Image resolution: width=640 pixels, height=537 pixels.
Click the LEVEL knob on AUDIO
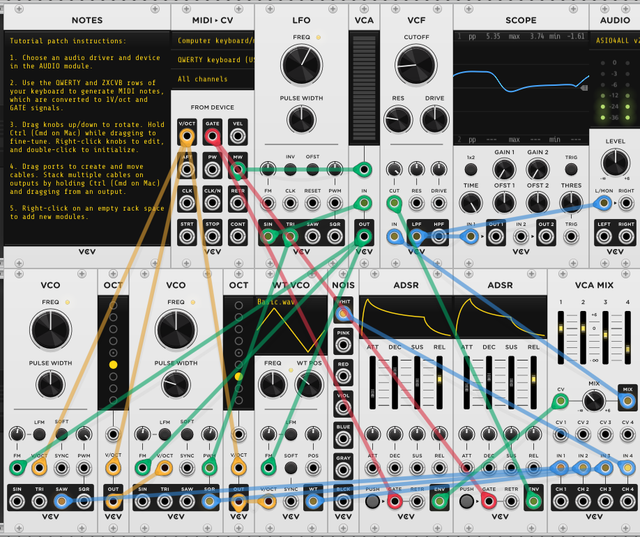[x=615, y=162]
